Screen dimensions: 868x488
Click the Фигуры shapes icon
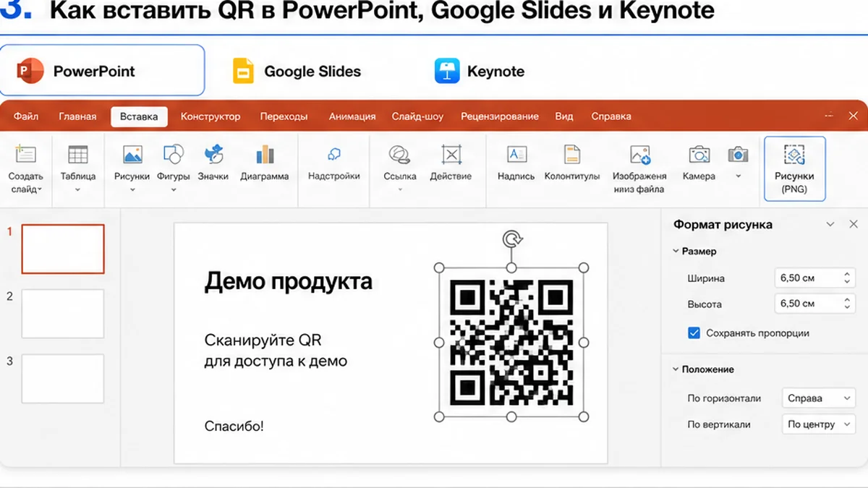[173, 154]
